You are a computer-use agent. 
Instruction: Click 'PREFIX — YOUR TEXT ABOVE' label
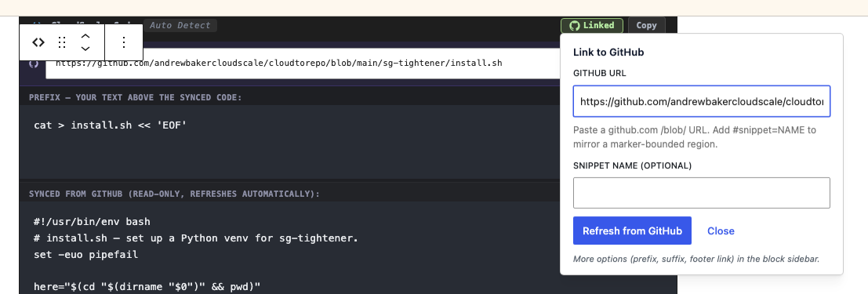[x=136, y=97]
